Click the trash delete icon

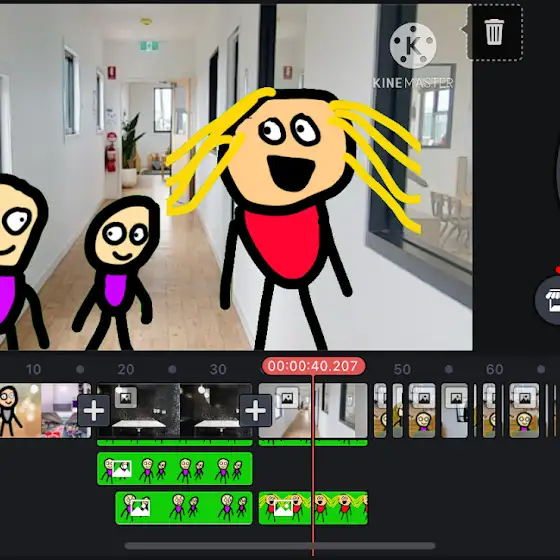pyautogui.click(x=494, y=32)
